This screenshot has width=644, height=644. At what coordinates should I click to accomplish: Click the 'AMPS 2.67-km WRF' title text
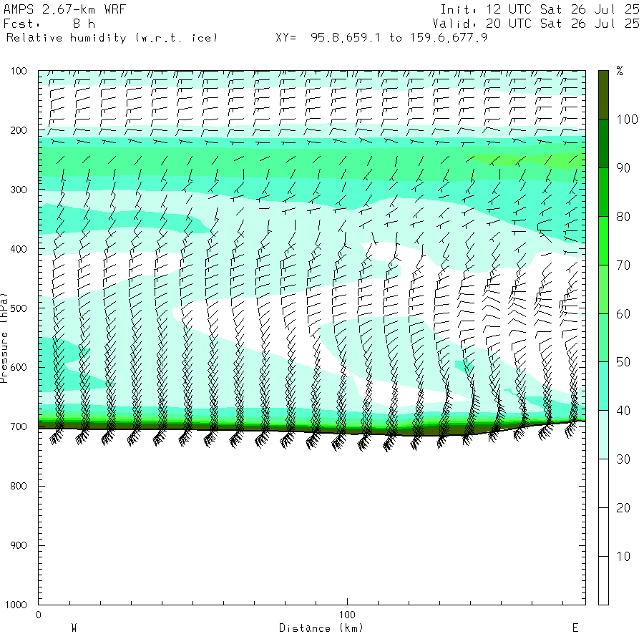click(64, 9)
